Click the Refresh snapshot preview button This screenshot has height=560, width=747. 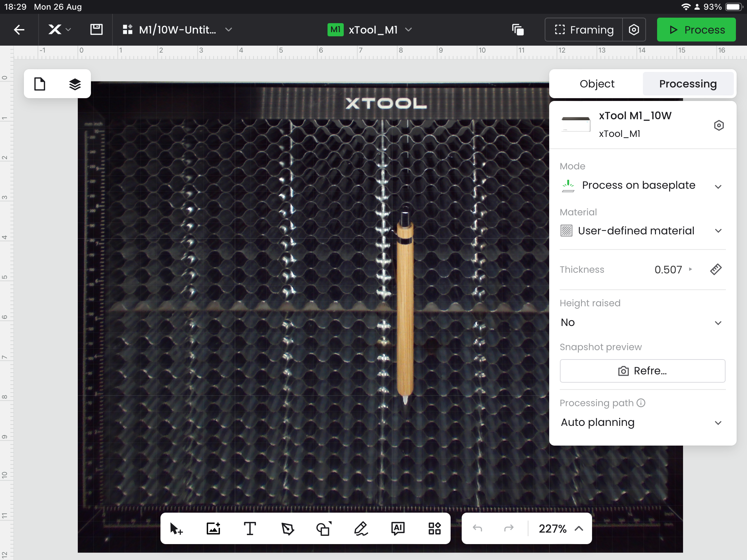[x=642, y=371]
